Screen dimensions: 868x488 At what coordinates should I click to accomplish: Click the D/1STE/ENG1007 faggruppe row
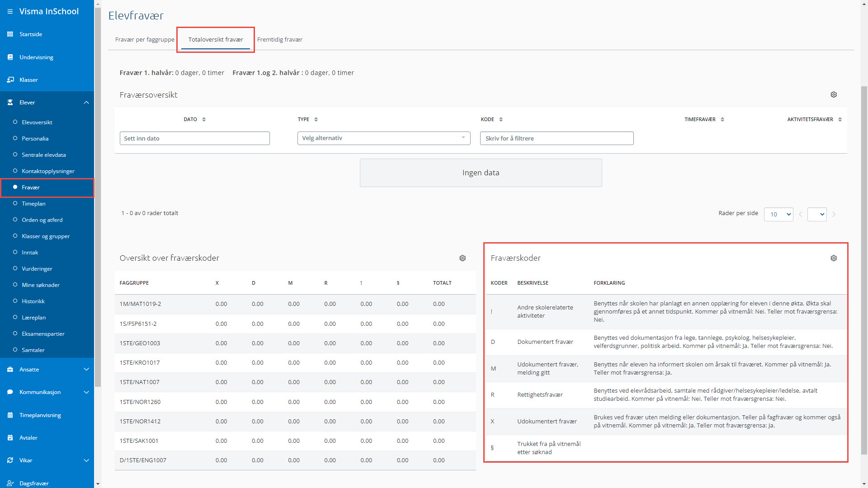coord(295,460)
